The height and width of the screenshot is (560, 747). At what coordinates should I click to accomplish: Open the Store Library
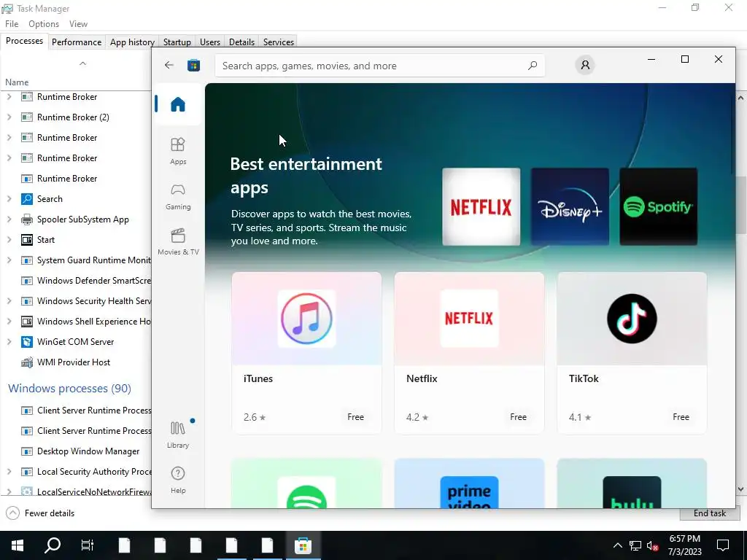click(x=178, y=435)
